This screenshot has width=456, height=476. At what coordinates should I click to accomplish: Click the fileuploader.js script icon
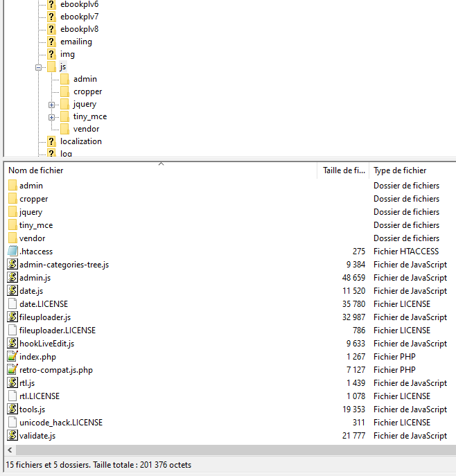pos(12,317)
